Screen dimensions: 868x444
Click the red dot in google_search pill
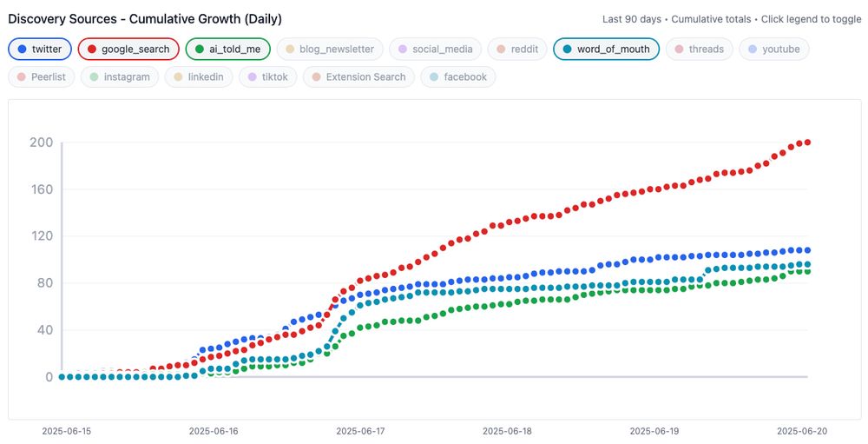point(91,50)
